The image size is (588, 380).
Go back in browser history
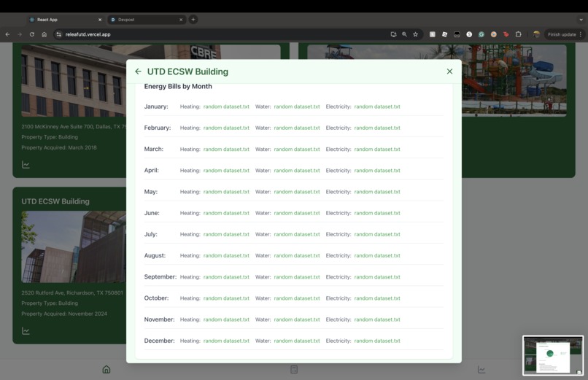tap(7, 34)
